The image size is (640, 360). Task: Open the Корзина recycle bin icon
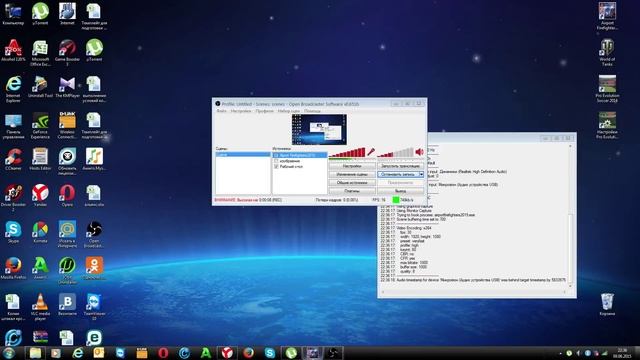607,304
